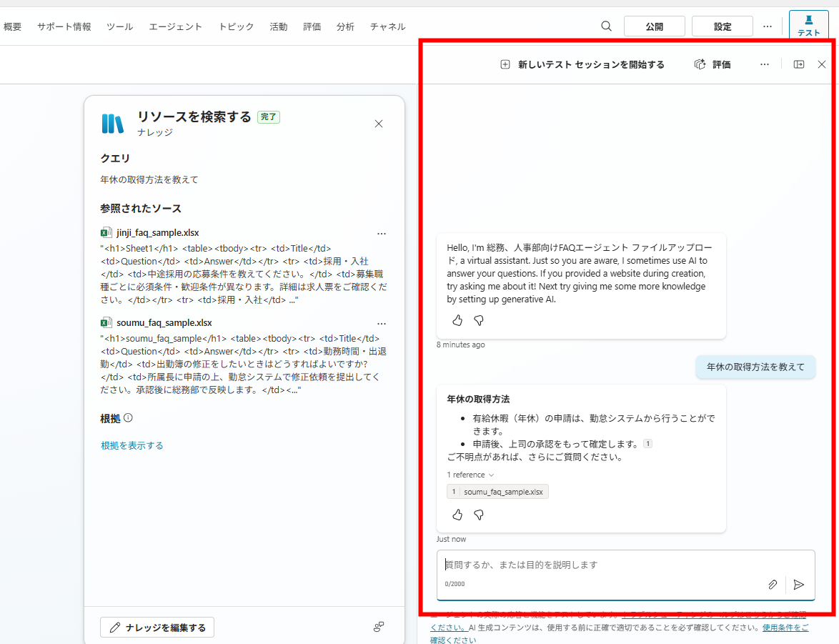Screen dimensions: 839x644
Task: Click the jinji_faq_sample.xlsx Excel file icon
Action: point(106,232)
